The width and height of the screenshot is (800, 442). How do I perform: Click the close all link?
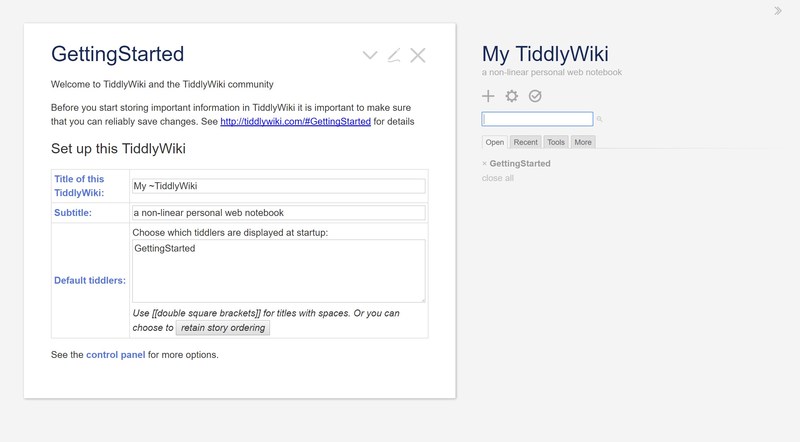point(497,178)
